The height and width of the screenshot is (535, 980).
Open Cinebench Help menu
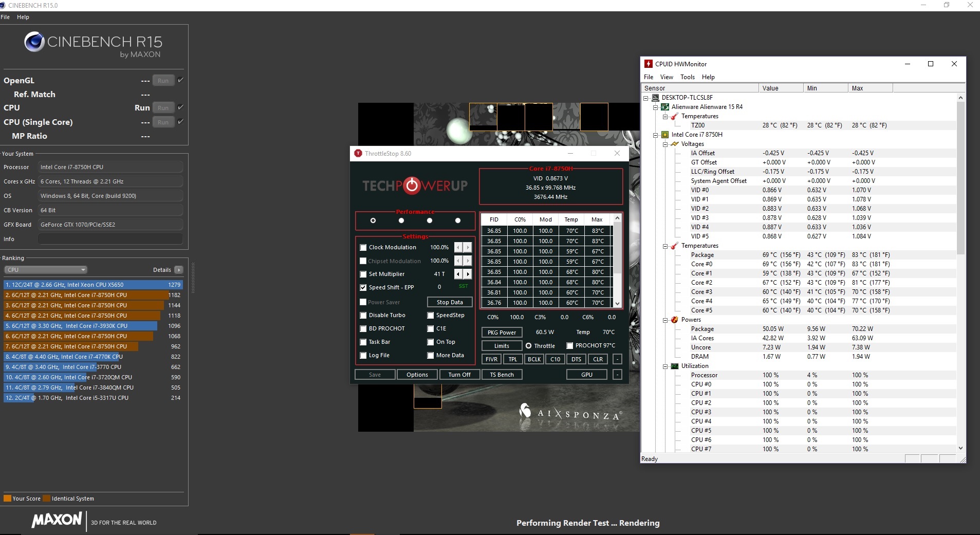(x=23, y=17)
